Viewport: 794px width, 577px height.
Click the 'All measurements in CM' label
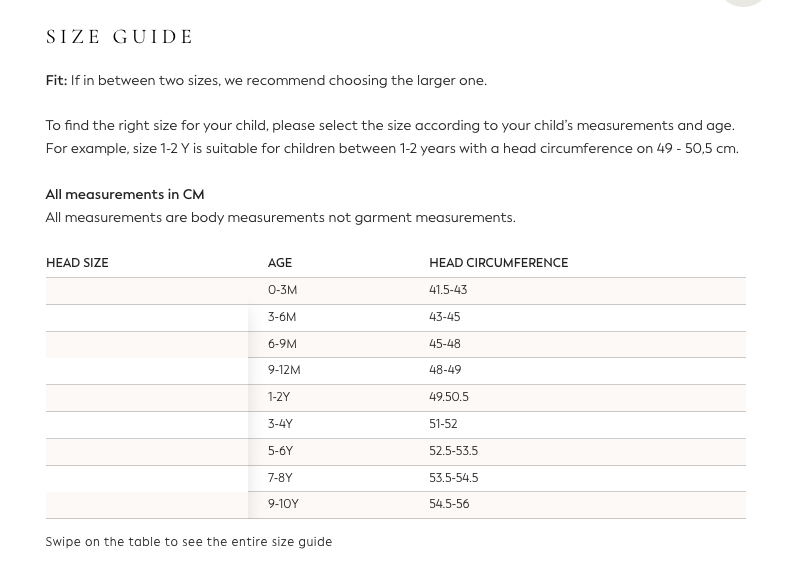click(125, 195)
